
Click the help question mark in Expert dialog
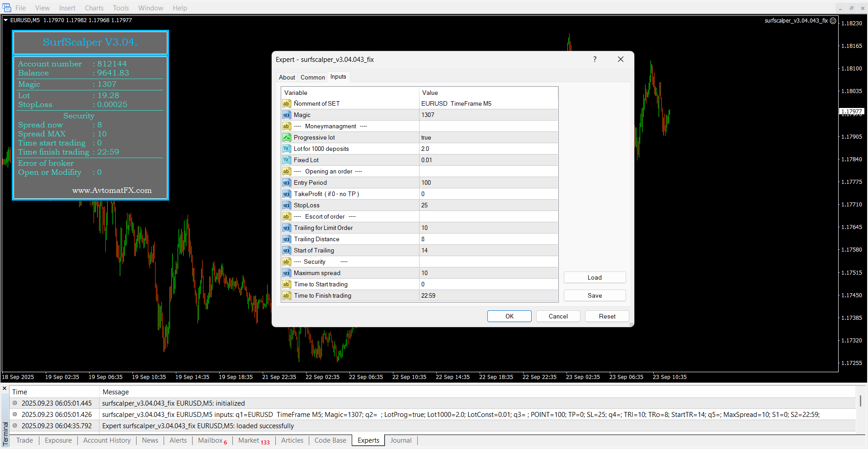click(x=594, y=59)
